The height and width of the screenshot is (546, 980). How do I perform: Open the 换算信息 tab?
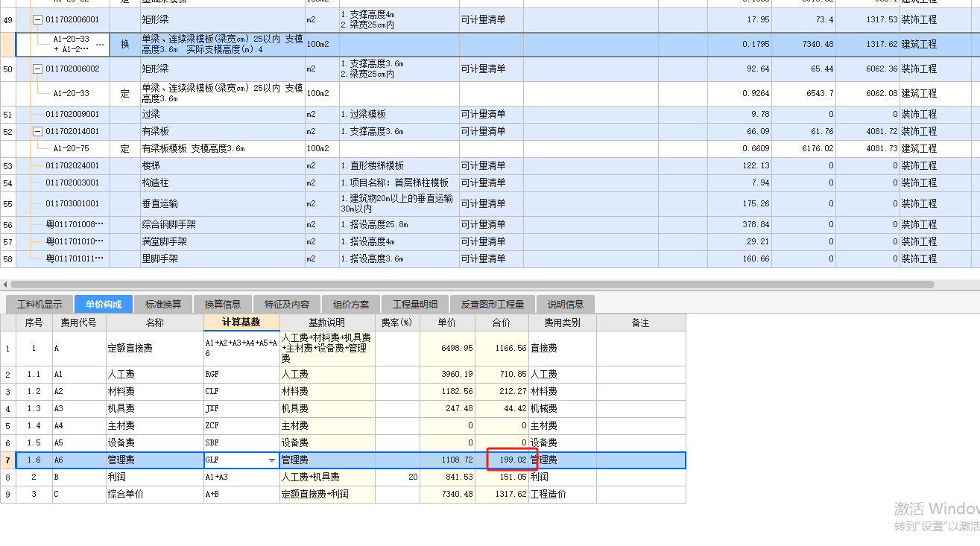pyautogui.click(x=223, y=304)
